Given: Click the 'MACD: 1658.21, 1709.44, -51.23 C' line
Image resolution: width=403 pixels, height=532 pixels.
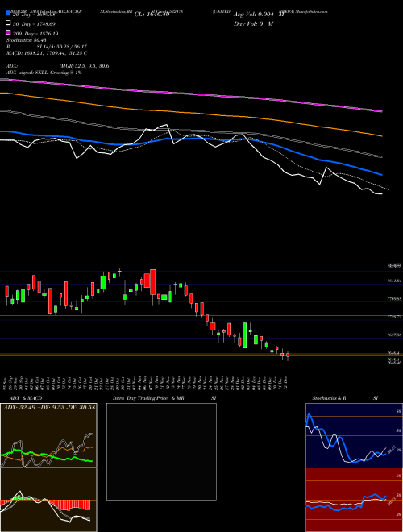Looking at the screenshot, I should (x=47, y=53).
